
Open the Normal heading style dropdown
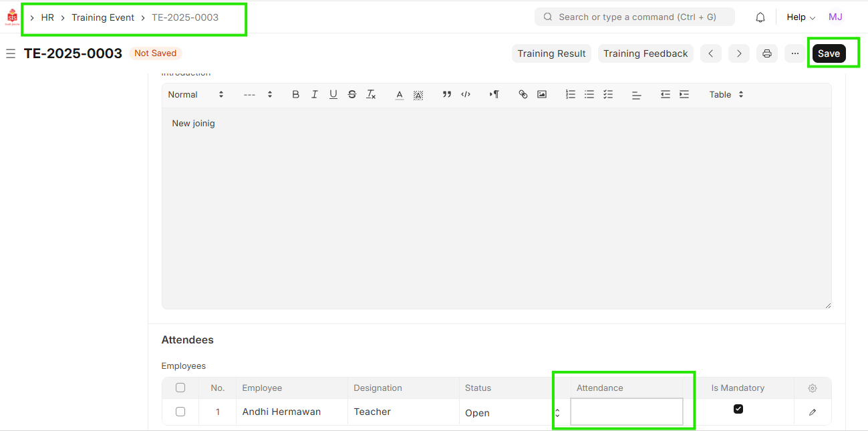196,95
